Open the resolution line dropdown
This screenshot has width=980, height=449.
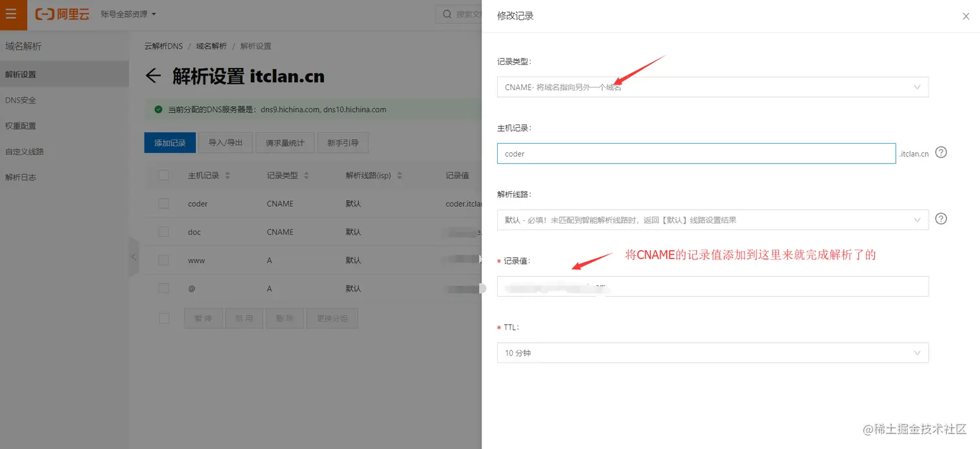[712, 220]
